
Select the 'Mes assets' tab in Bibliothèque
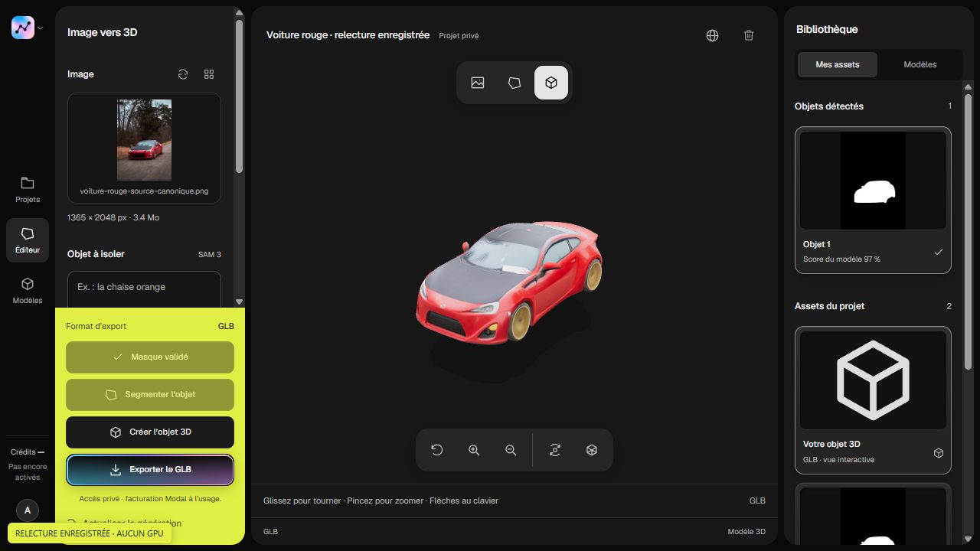tap(838, 64)
